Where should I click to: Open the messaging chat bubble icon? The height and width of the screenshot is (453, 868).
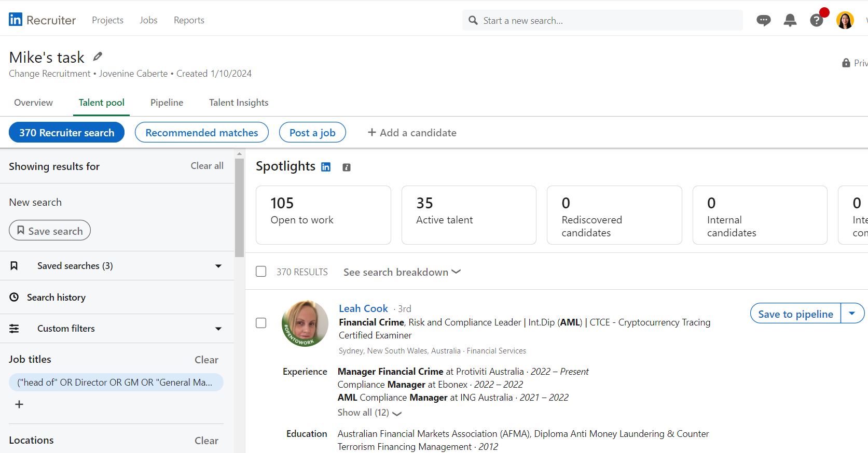click(763, 20)
